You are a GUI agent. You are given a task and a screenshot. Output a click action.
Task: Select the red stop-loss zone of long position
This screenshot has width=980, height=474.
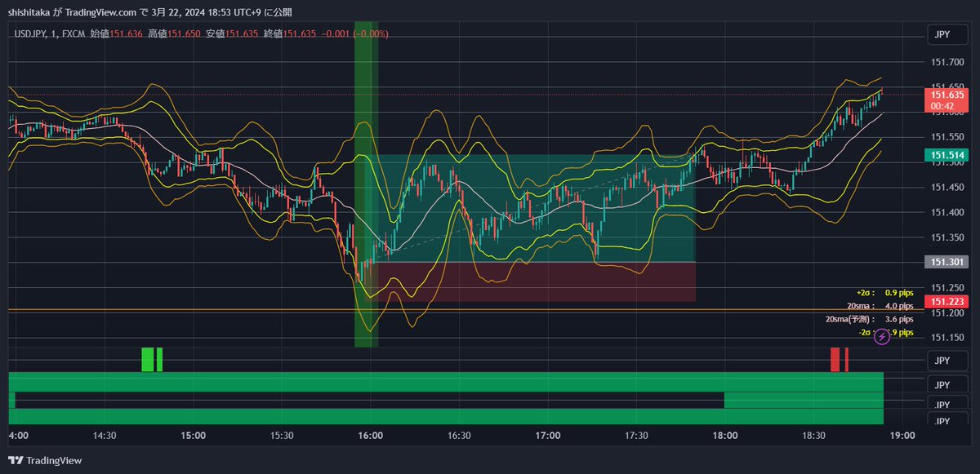pyautogui.click(x=534, y=282)
